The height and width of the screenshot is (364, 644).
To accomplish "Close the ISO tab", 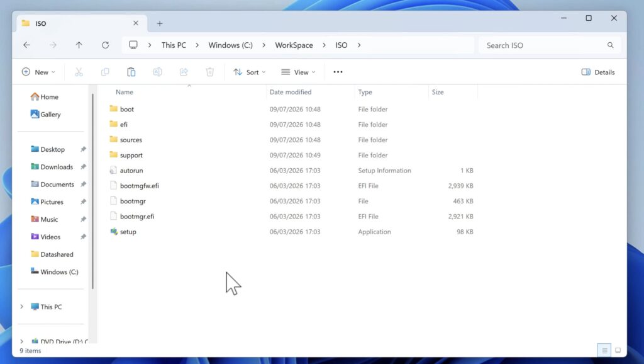I will click(x=136, y=23).
